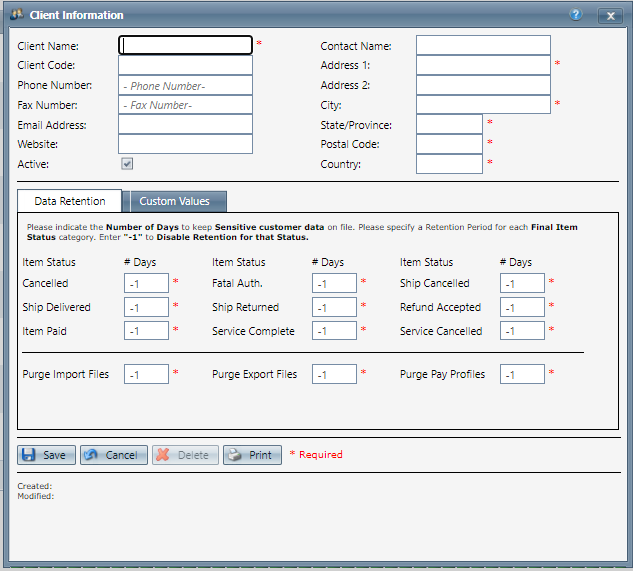
Task: Click the Refund Accepted label
Action: 440,307
